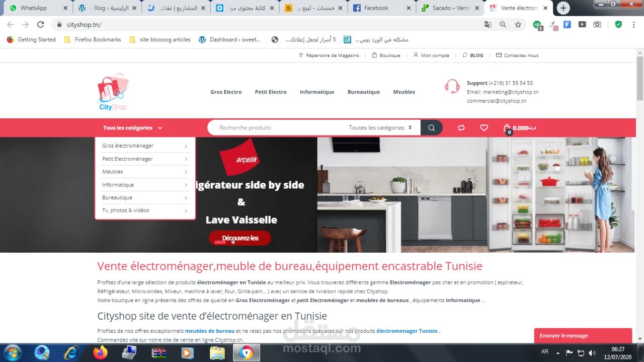Click the Envoyer le message chat button
This screenshot has height=362, width=644.
coord(583,335)
